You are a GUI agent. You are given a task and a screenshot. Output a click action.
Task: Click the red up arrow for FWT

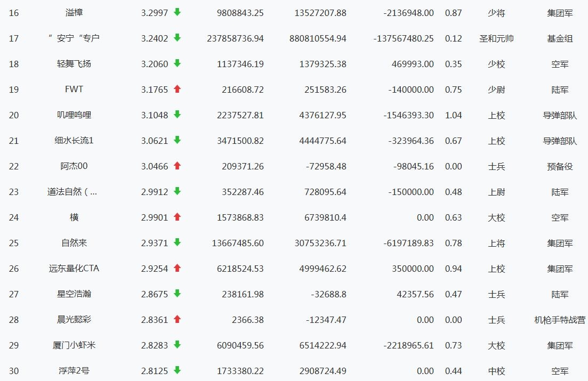point(178,89)
